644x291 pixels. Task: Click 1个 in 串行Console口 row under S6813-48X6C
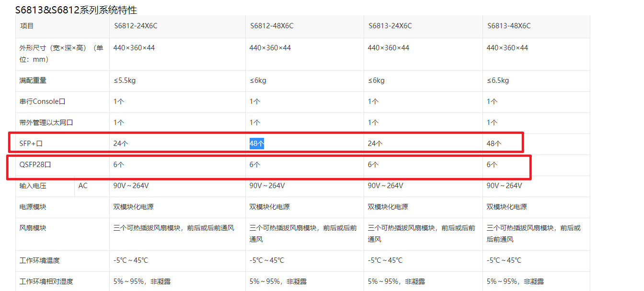pyautogui.click(x=492, y=101)
